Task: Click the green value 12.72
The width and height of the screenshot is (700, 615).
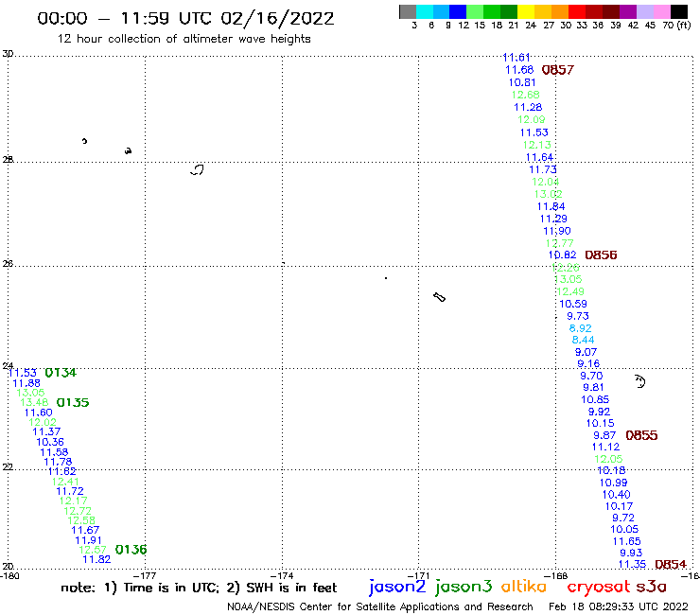Action: coord(78,511)
